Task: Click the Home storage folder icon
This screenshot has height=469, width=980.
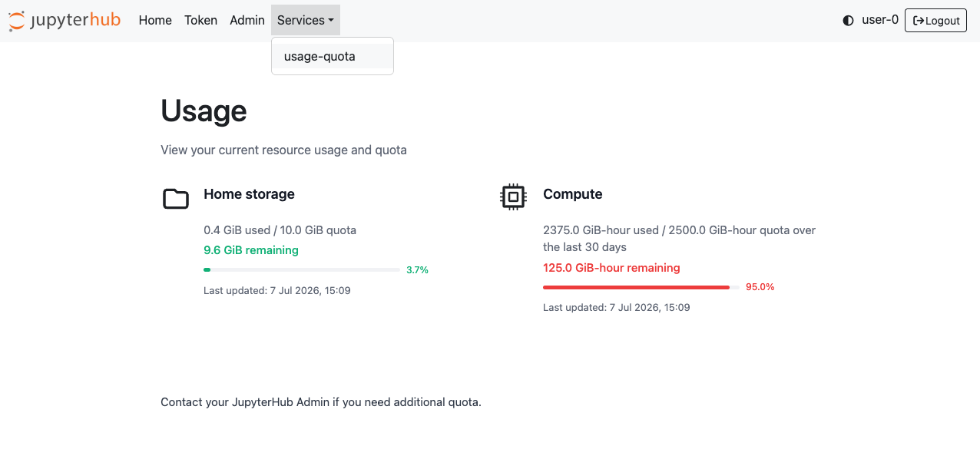Action: (x=176, y=199)
